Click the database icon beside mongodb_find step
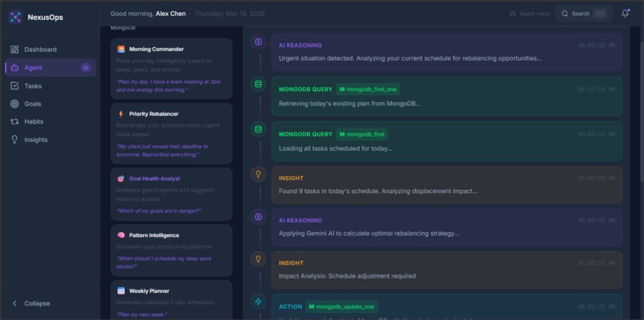The image size is (644, 320). coord(258,129)
